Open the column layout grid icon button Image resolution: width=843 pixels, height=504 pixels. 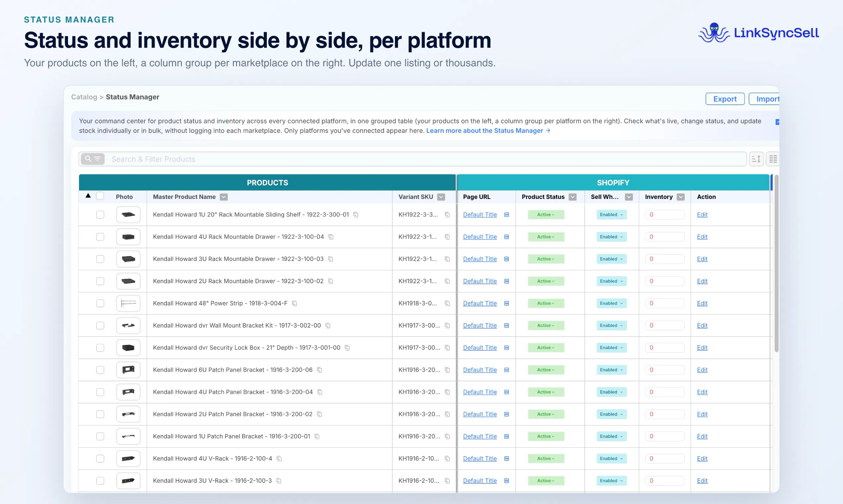773,159
